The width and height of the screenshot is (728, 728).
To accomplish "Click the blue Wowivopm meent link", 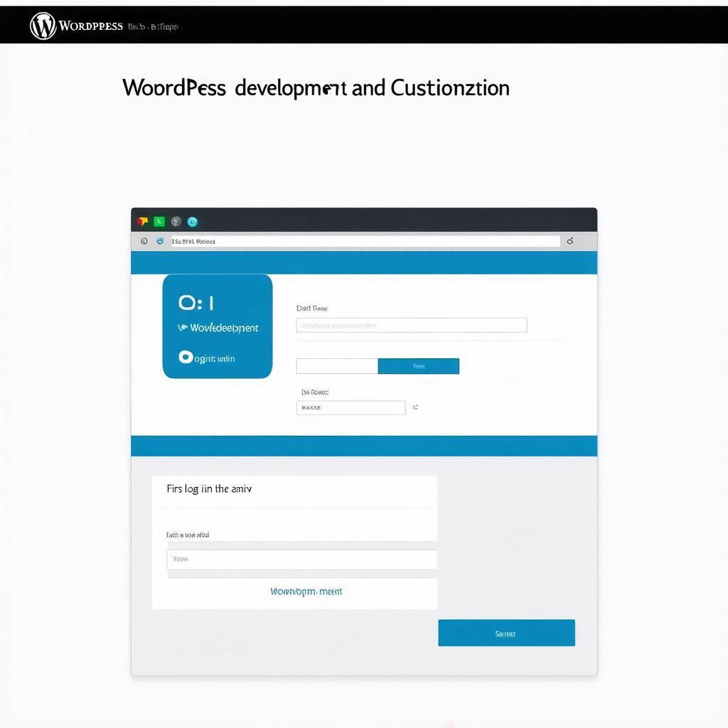I will tap(306, 591).
